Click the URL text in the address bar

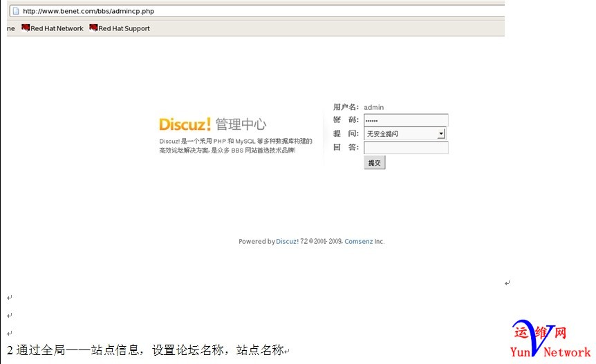(x=89, y=11)
